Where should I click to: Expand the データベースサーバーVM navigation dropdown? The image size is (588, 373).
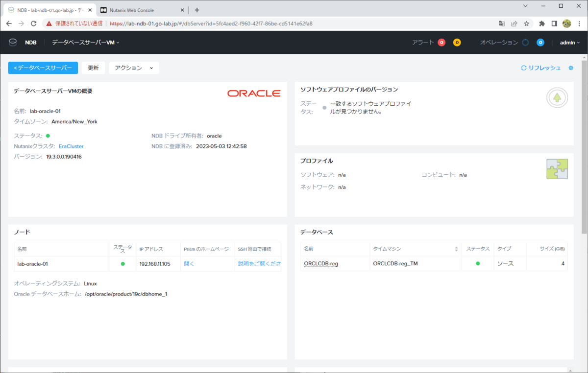pyautogui.click(x=86, y=43)
